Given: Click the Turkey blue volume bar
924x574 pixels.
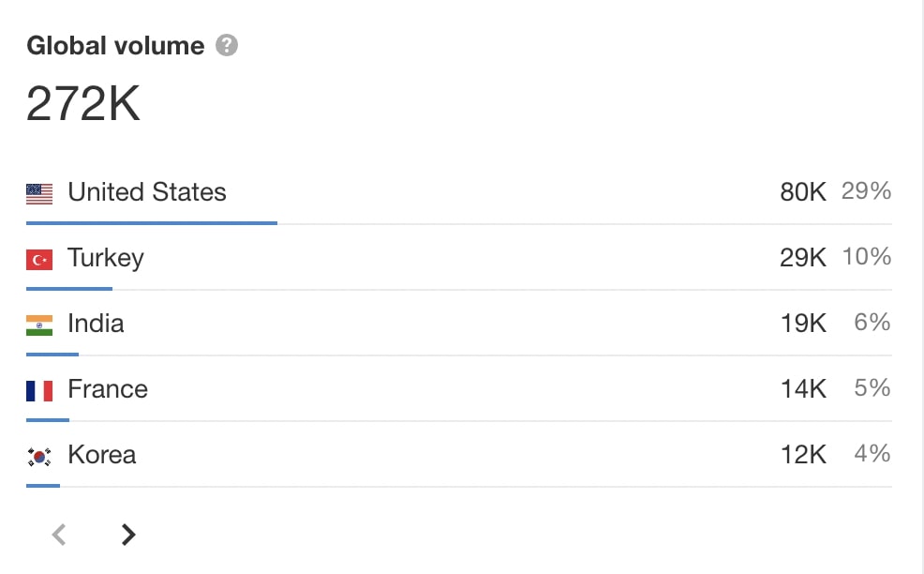Looking at the screenshot, I should 69,289.
